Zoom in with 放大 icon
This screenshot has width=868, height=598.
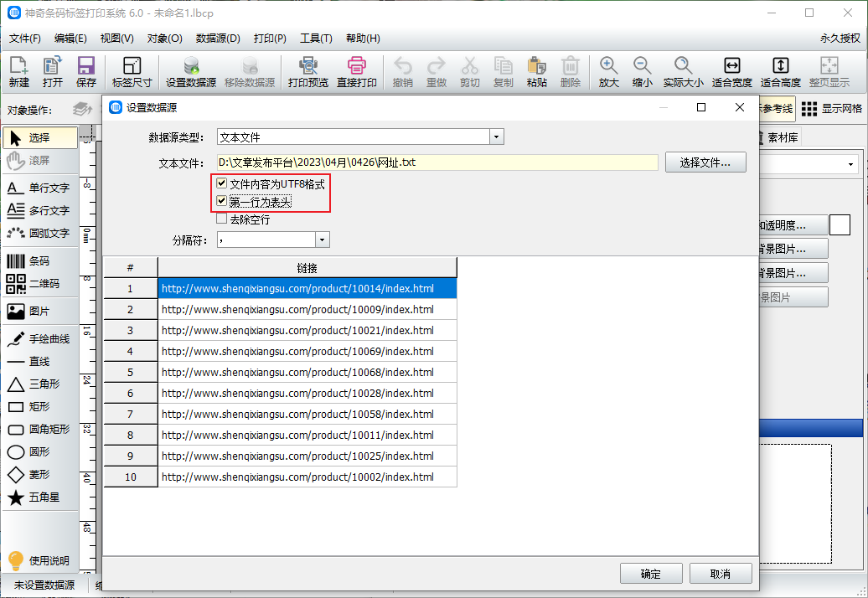(608, 72)
